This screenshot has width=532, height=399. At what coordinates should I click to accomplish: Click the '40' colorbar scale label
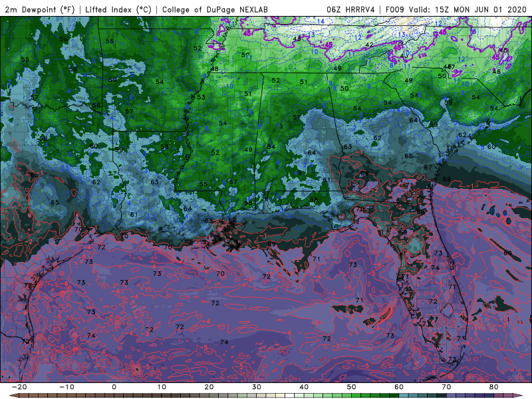304,387
